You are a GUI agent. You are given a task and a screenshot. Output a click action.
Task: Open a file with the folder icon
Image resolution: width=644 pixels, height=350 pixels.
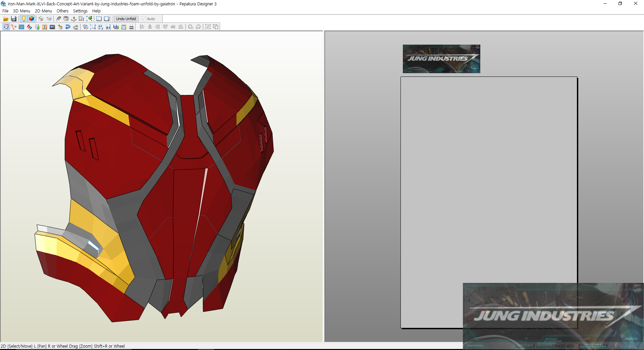coord(6,19)
